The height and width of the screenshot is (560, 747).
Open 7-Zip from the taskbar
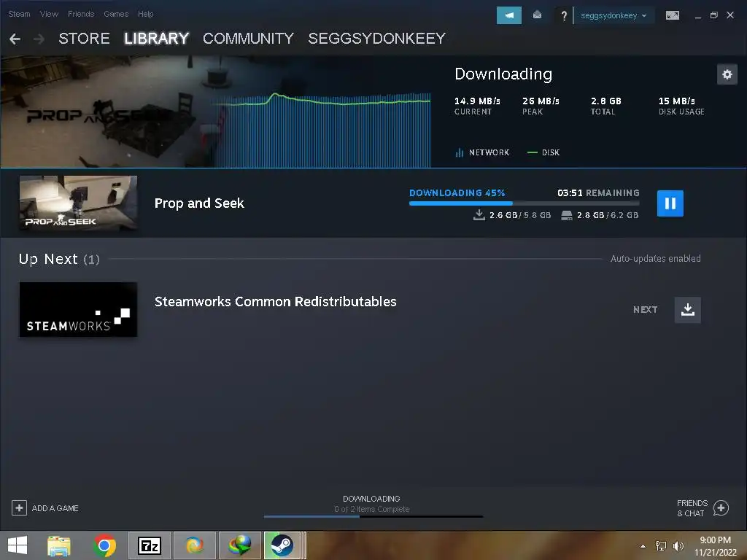[150, 545]
